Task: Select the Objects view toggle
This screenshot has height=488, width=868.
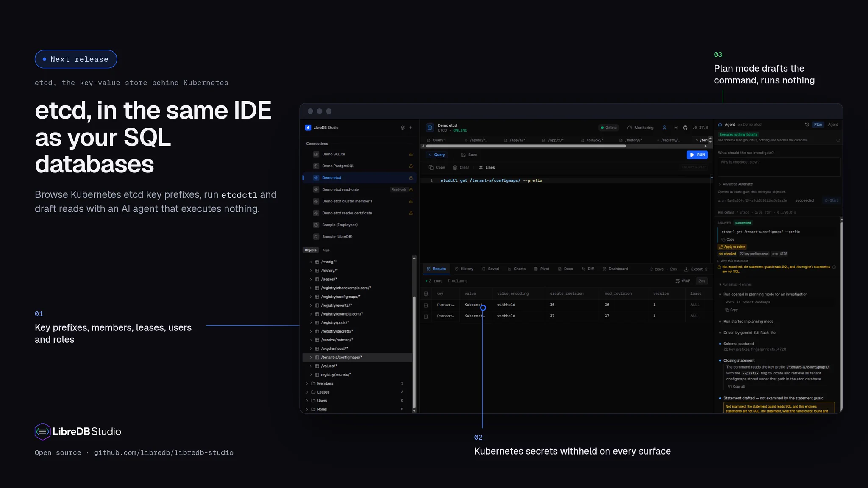Action: tap(311, 250)
